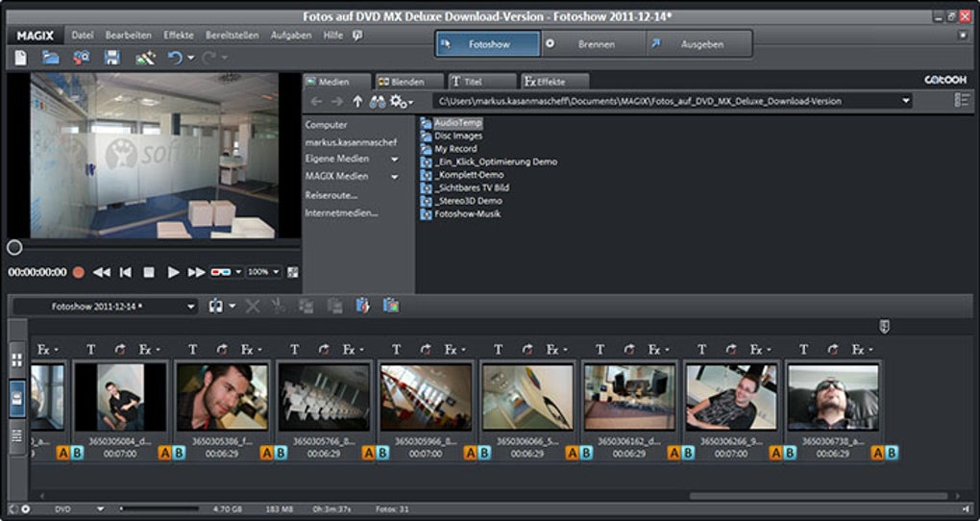980x521 pixels.
Task: Expand the Eigene Medien dropdown arrow
Action: coord(394,159)
